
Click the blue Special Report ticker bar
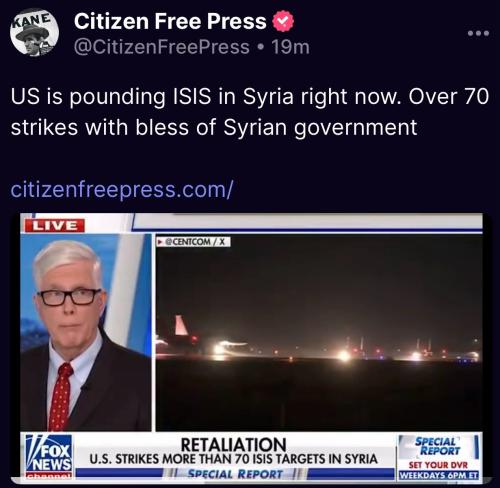tap(235, 474)
